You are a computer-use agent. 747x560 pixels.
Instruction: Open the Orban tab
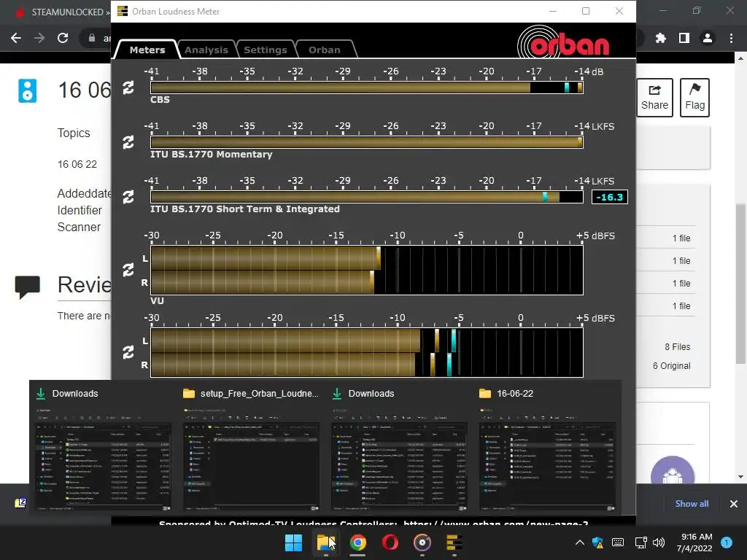tap(325, 50)
